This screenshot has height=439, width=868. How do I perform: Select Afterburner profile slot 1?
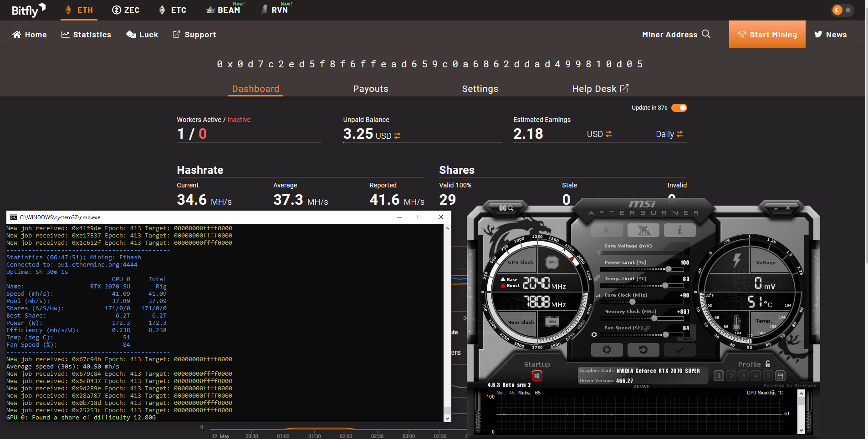coord(719,376)
